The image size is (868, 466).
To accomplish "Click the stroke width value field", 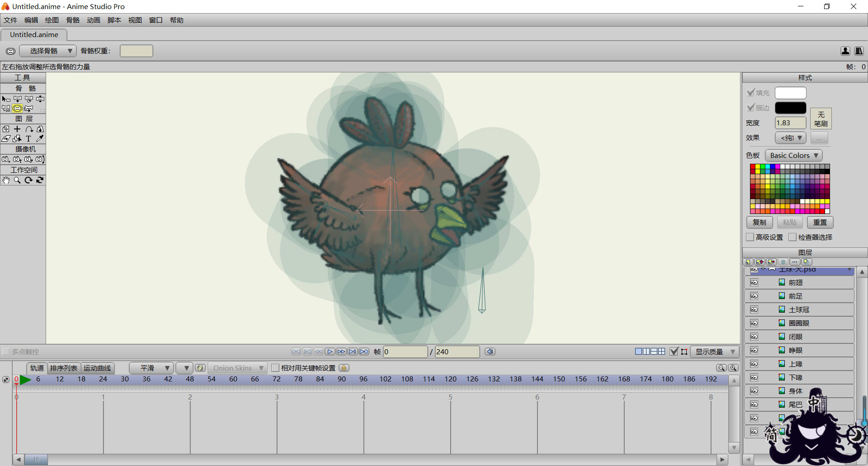I will (791, 123).
